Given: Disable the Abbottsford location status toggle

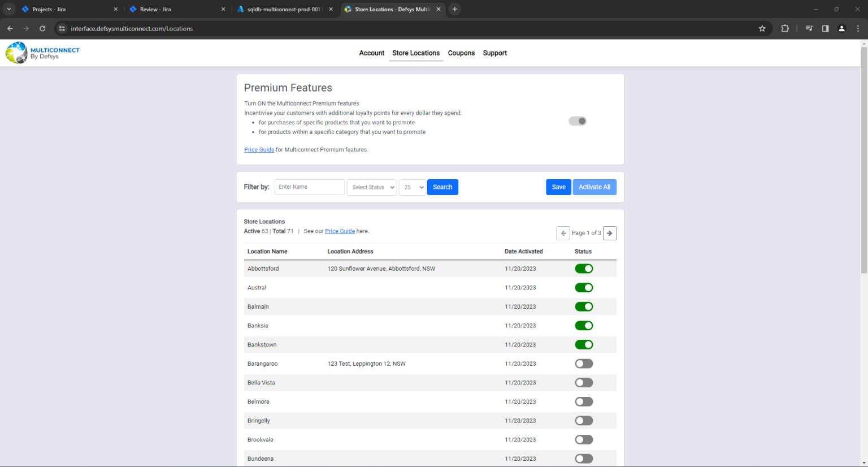Looking at the screenshot, I should [x=584, y=268].
